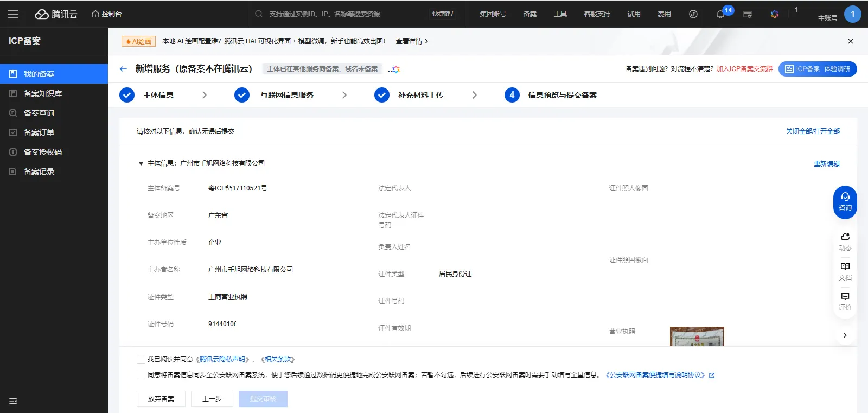868x413 pixels.
Task: Open 备案查询 in the sidebar
Action: (x=54, y=113)
